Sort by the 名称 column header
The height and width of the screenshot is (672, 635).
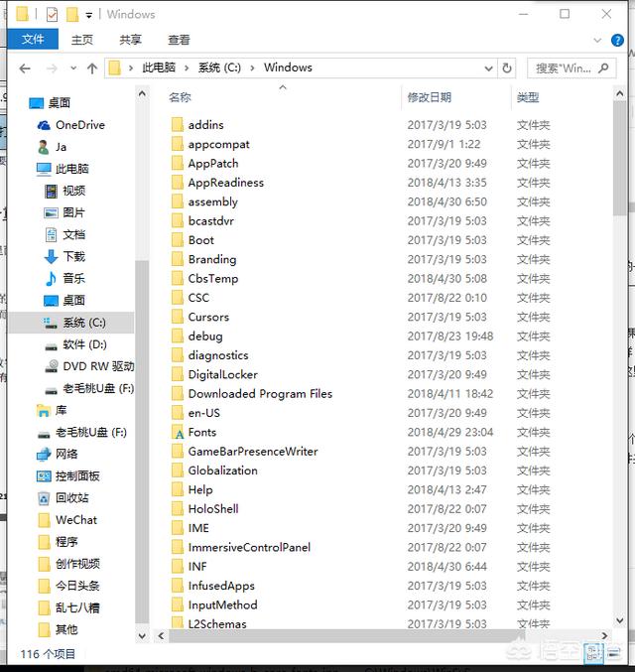(x=180, y=97)
